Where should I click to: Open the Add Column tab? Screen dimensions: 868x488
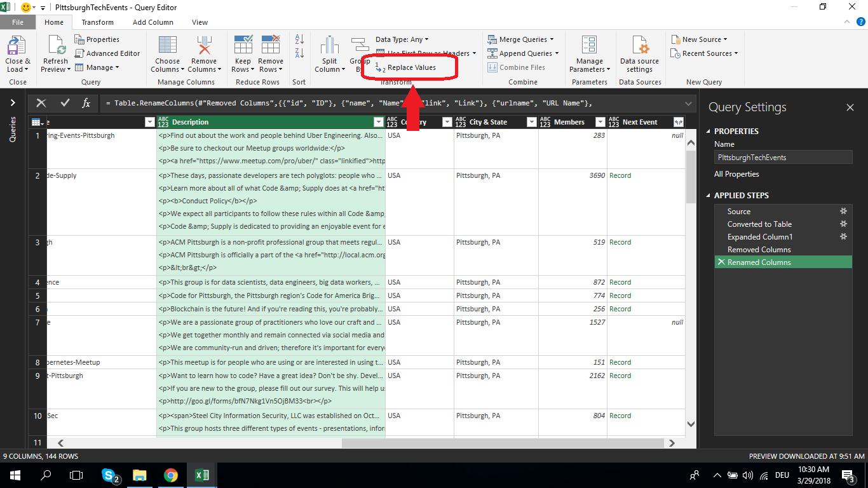coord(153,22)
